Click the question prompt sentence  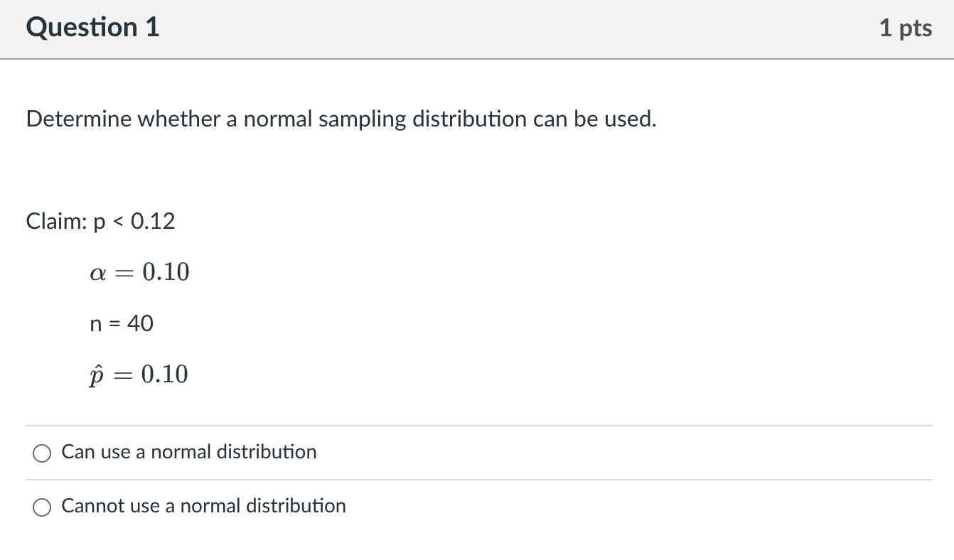click(x=340, y=119)
